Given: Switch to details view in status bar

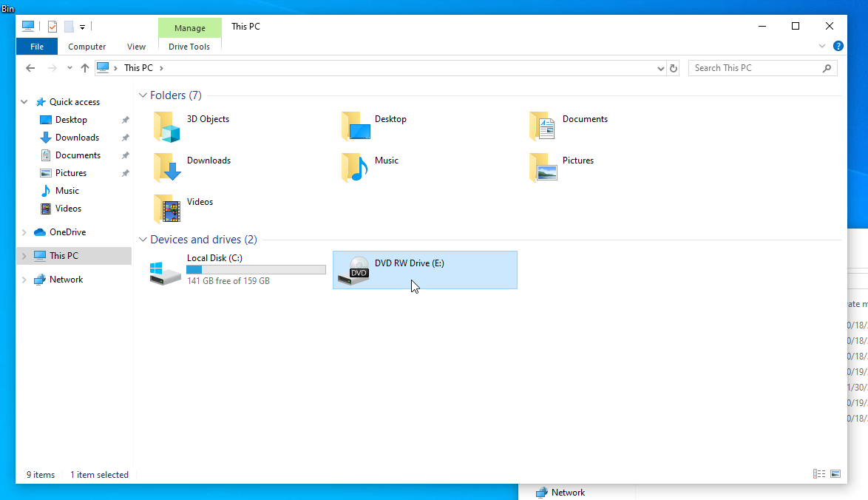Looking at the screenshot, I should pos(819,474).
